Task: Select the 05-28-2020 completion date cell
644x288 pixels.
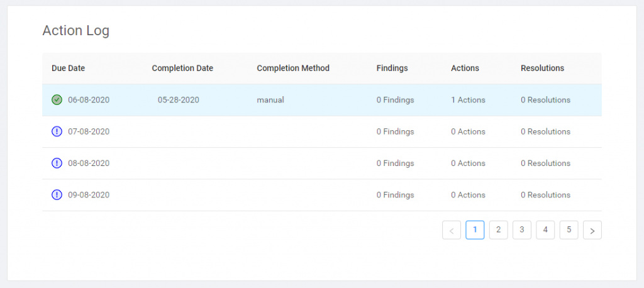Action: pyautogui.click(x=178, y=100)
